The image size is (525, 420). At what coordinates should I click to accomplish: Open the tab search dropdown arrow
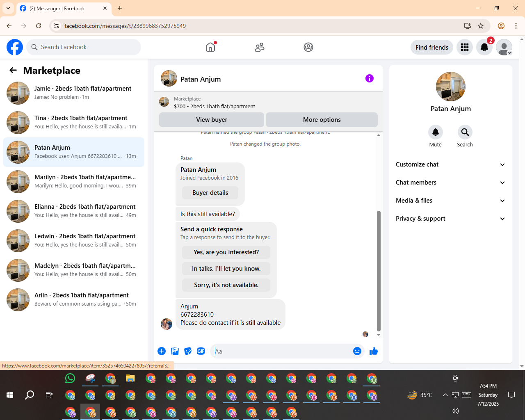pyautogui.click(x=8, y=8)
